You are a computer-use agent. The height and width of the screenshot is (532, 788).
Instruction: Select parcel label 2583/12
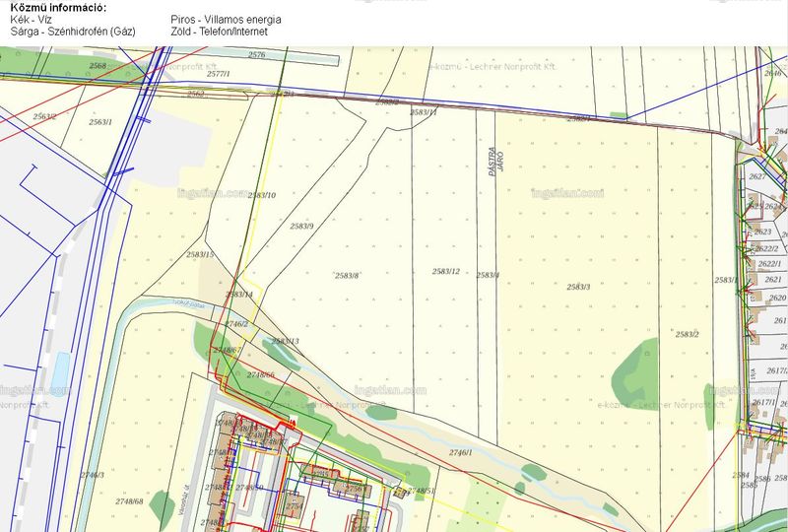446,272
